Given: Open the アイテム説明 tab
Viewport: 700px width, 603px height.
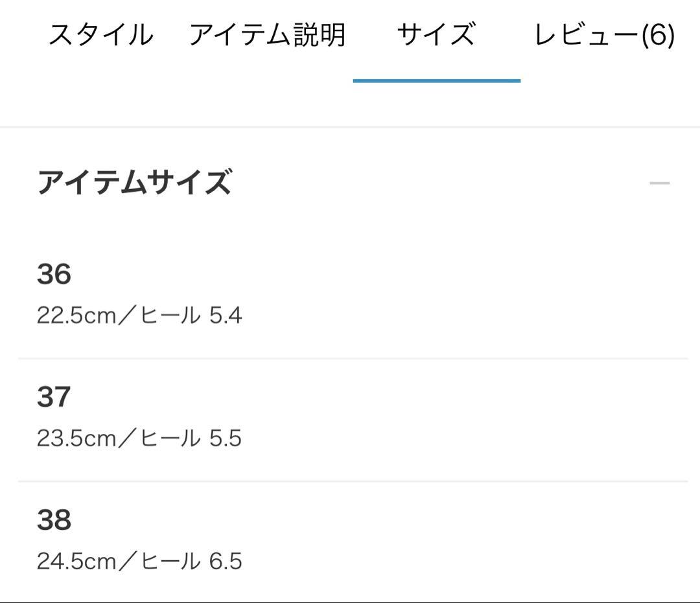Looking at the screenshot, I should coord(269,35).
